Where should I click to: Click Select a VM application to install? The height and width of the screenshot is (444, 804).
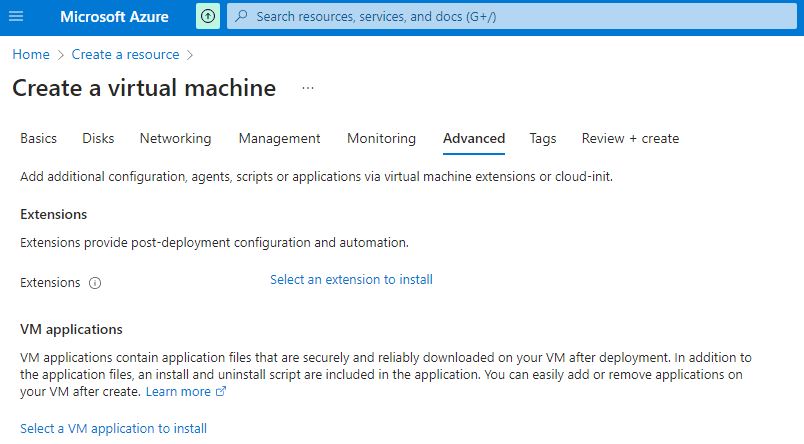113,429
